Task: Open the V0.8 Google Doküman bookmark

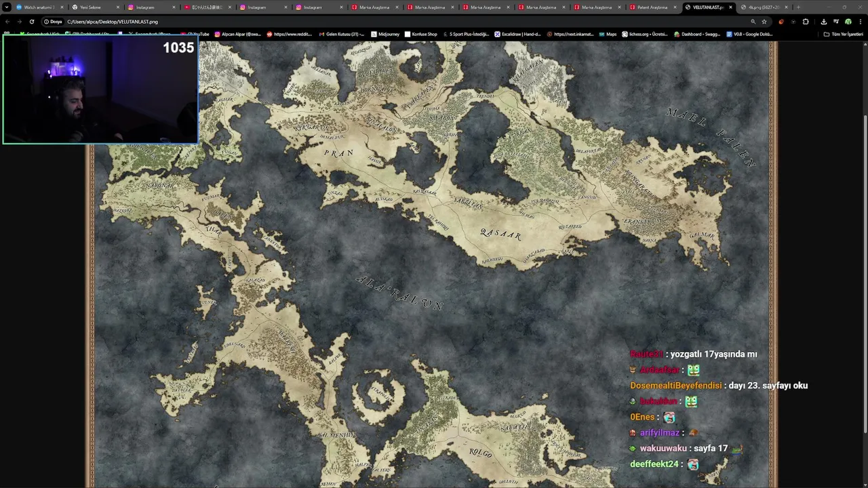Action: 749,34
